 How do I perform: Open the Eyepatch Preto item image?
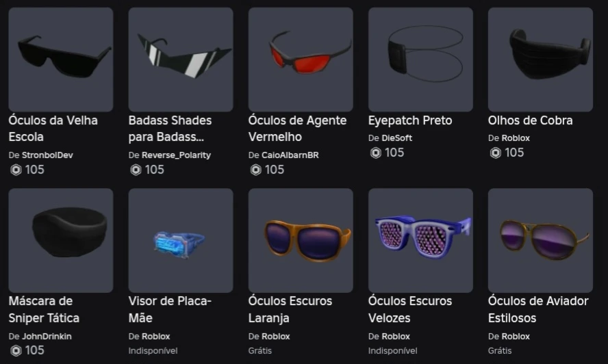[x=420, y=60]
